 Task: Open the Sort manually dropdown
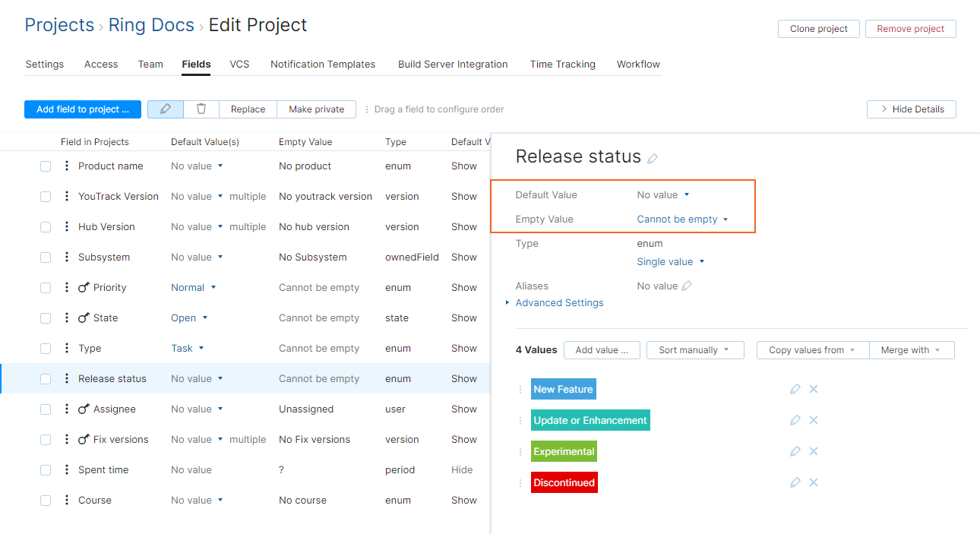(694, 350)
